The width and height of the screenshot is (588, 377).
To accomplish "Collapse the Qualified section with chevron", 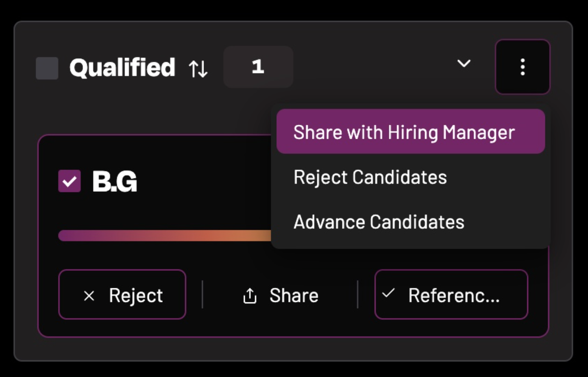I will click(464, 63).
